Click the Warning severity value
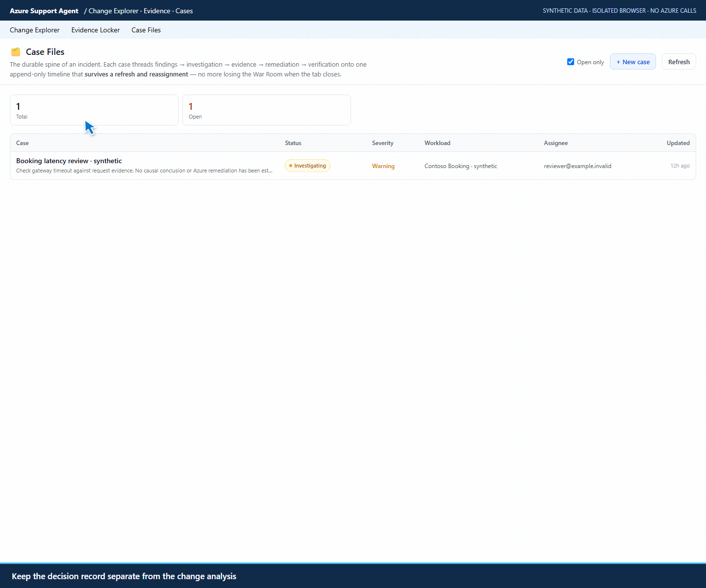 click(x=383, y=166)
